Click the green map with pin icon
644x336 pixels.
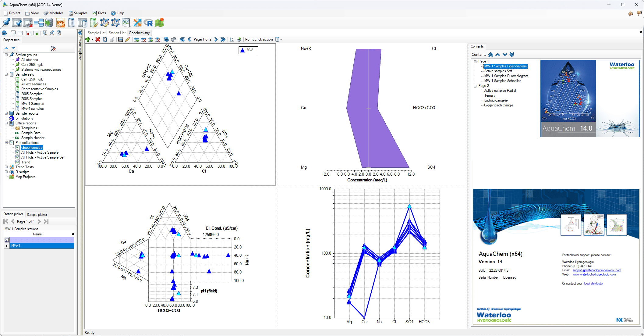(159, 23)
